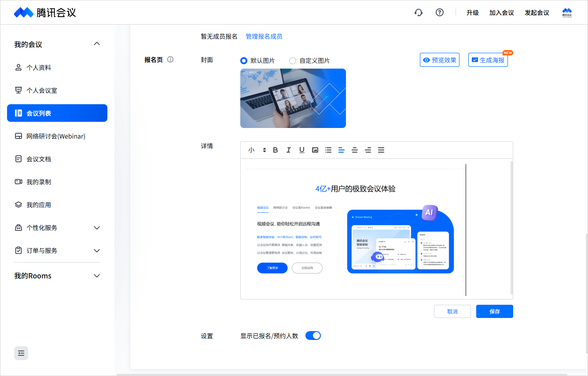The width and height of the screenshot is (588, 376).
Task: Click 发起会议 in the top bar
Action: [537, 13]
